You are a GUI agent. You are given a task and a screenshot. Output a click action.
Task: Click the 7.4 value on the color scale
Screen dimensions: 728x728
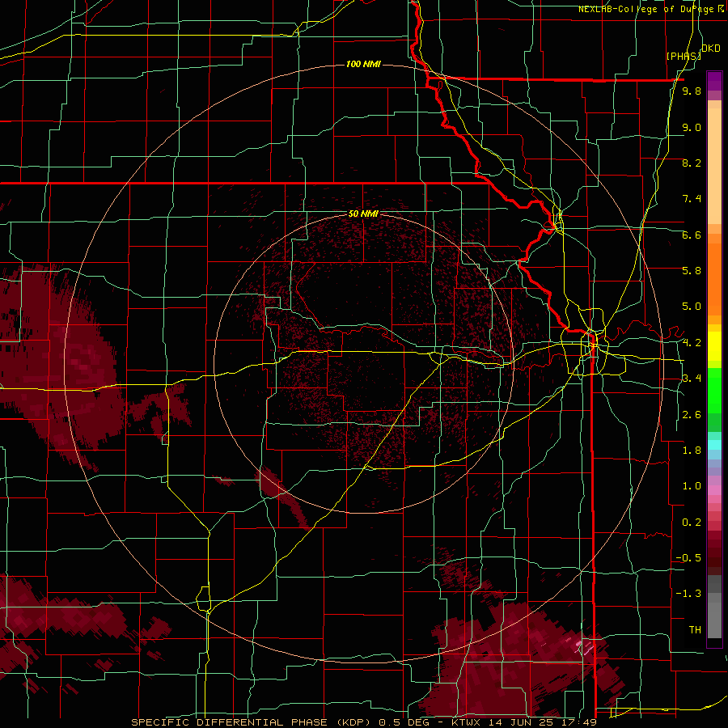click(692, 199)
